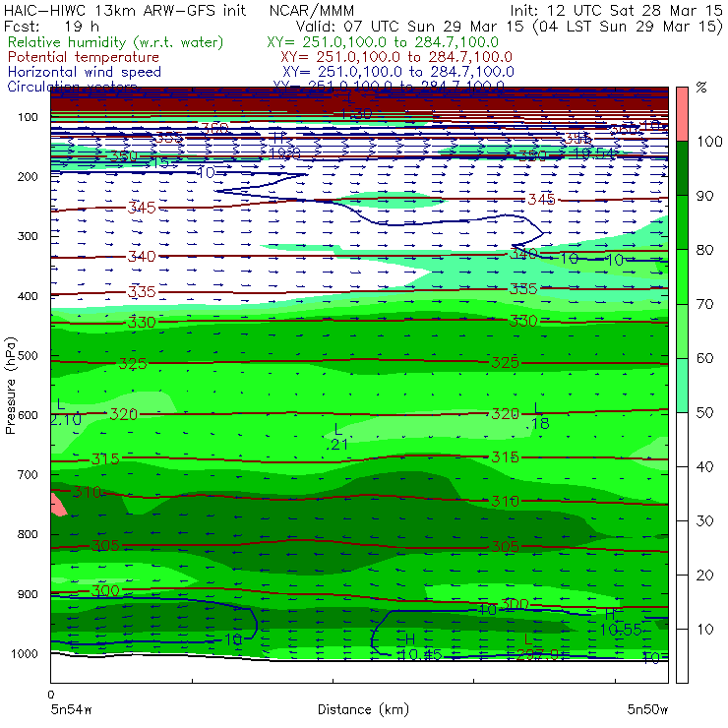Click the right-side "345" isentrope contour label

(x=541, y=199)
